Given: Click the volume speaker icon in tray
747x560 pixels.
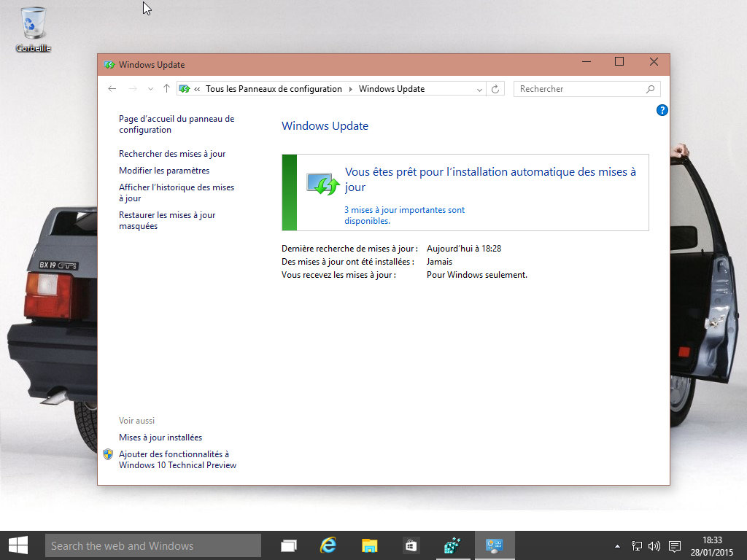Looking at the screenshot, I should pyautogui.click(x=654, y=545).
